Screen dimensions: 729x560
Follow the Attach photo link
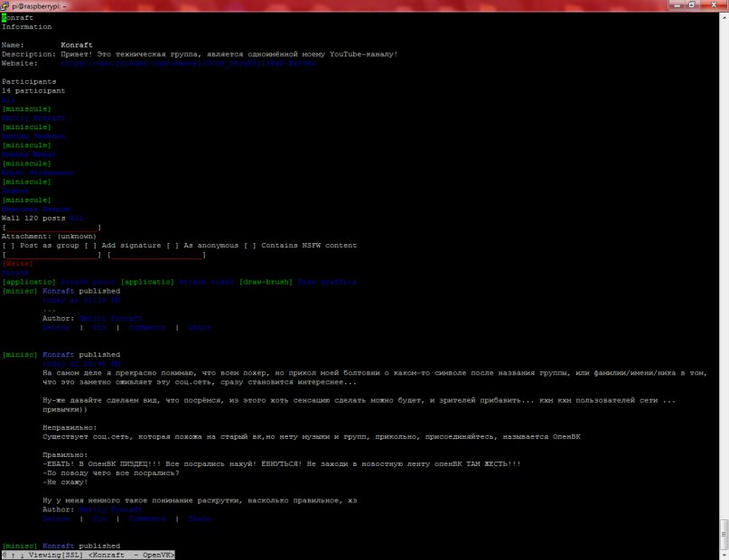[x=88, y=282]
